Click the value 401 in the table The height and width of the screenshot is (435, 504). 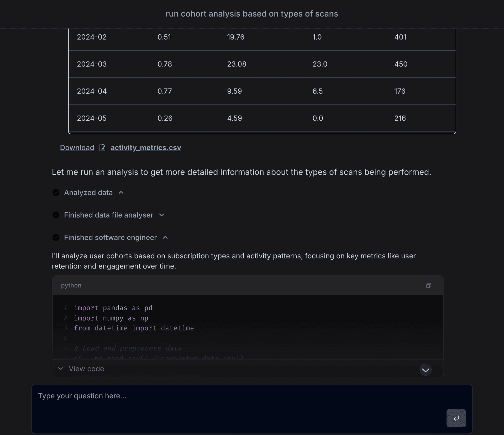pyautogui.click(x=400, y=37)
